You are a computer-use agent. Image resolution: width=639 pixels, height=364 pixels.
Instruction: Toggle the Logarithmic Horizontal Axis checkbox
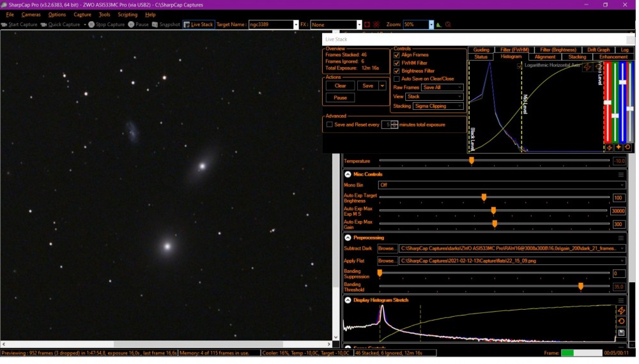pyautogui.click(x=520, y=66)
